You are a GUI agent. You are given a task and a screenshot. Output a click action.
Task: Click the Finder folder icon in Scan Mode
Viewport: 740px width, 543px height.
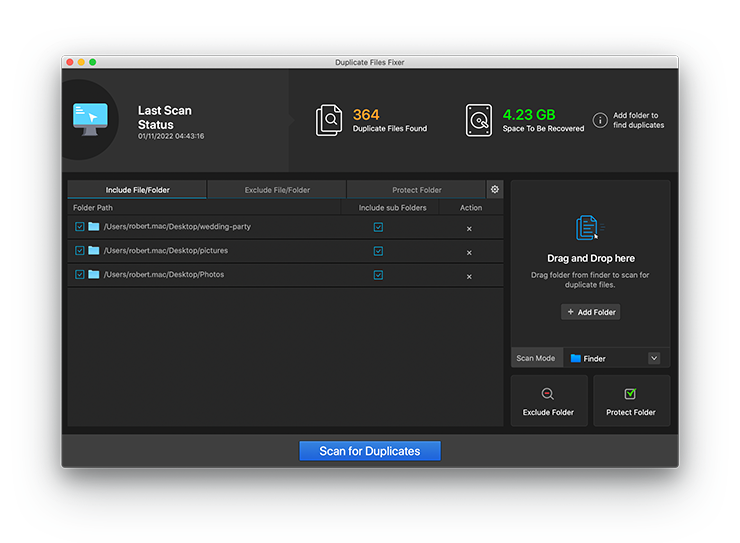(x=575, y=359)
